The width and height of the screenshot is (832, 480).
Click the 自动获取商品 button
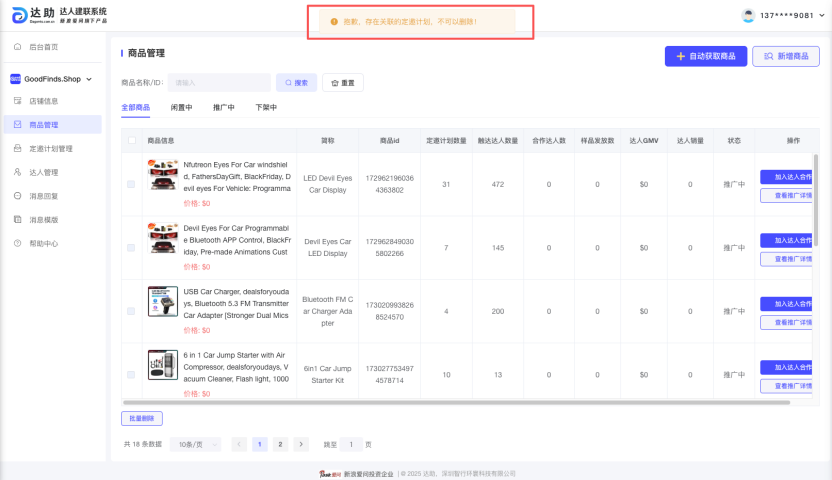pyautogui.click(x=706, y=57)
